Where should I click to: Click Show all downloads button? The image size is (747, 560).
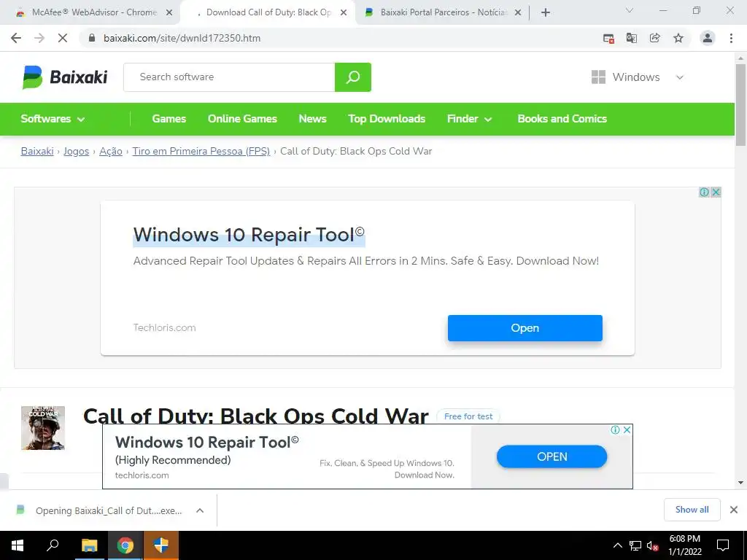[x=692, y=510]
